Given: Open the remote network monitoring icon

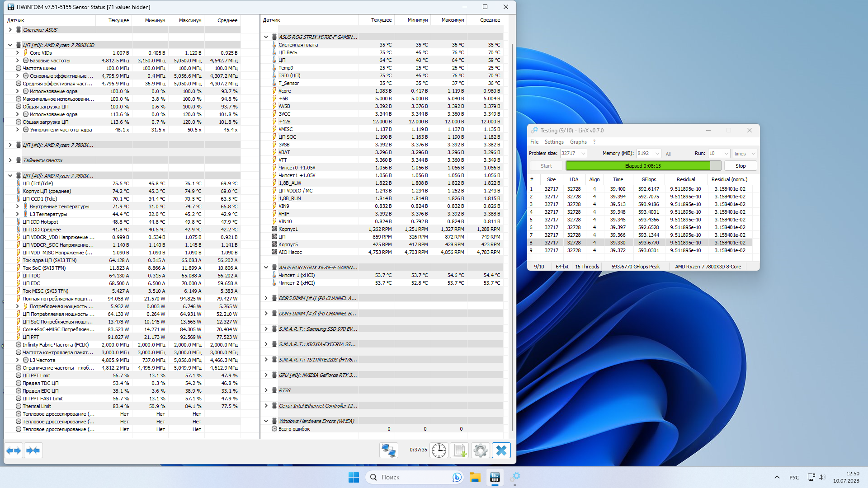Looking at the screenshot, I should [388, 450].
